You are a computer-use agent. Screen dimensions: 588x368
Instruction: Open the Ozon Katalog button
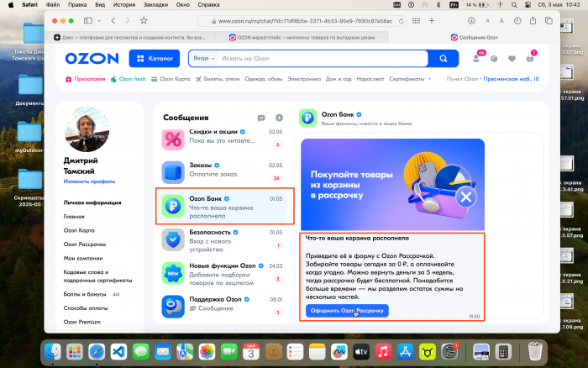[154, 59]
